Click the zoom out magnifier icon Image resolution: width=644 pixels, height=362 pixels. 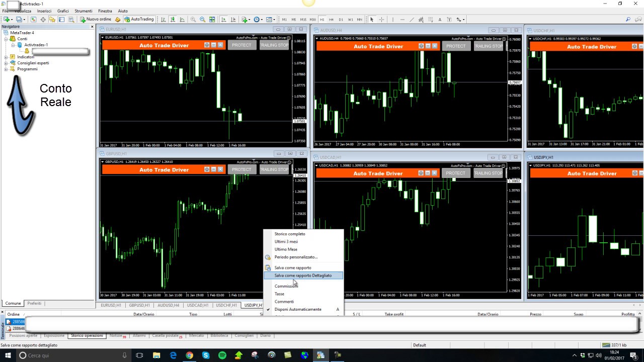202,20
